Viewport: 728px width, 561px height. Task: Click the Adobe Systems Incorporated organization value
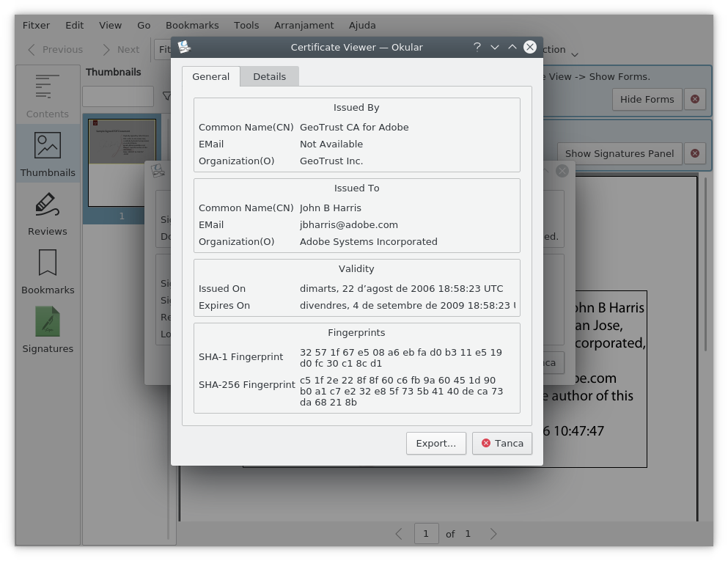[369, 241]
